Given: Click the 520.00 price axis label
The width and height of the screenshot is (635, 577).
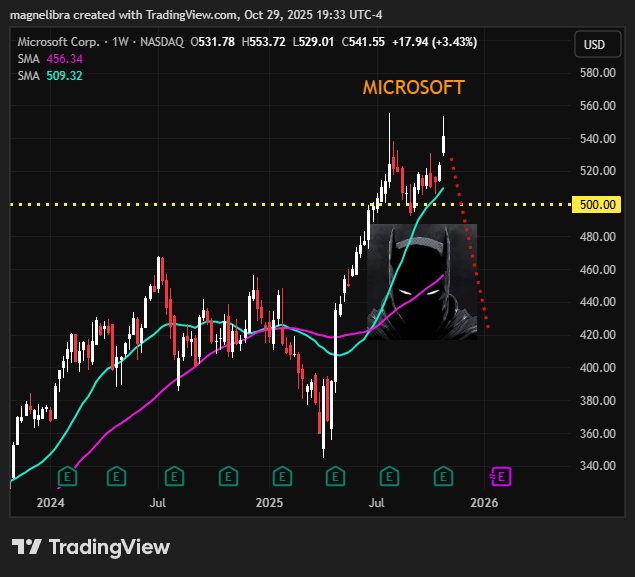Looking at the screenshot, I should pos(598,170).
